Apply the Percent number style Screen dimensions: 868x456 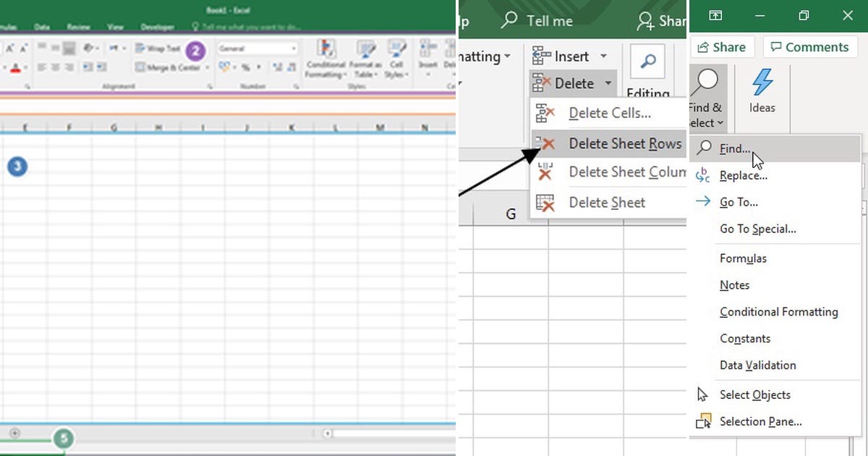pos(244,67)
